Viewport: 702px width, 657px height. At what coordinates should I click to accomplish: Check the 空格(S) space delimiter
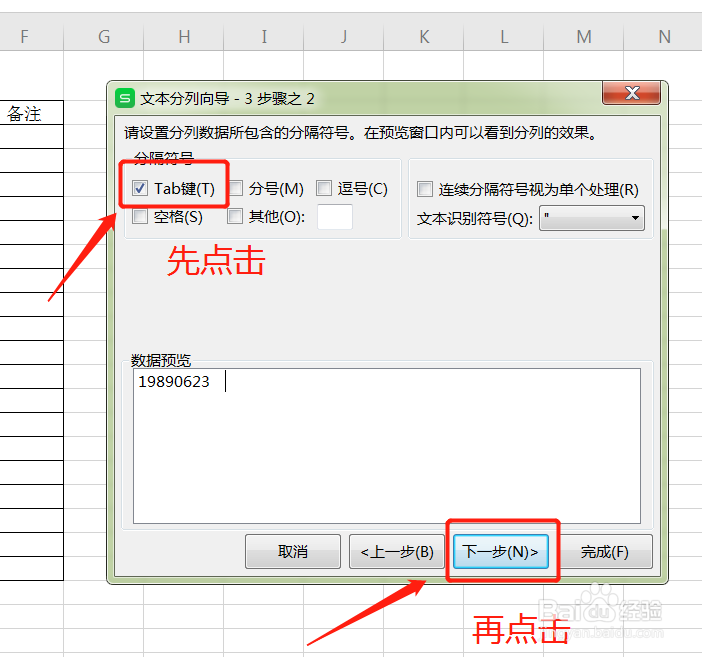point(140,216)
